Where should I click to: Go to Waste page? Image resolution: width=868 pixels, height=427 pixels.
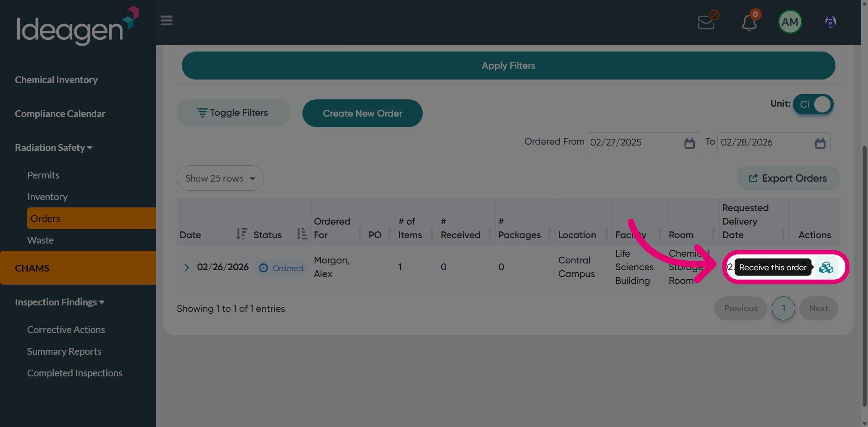pos(40,240)
